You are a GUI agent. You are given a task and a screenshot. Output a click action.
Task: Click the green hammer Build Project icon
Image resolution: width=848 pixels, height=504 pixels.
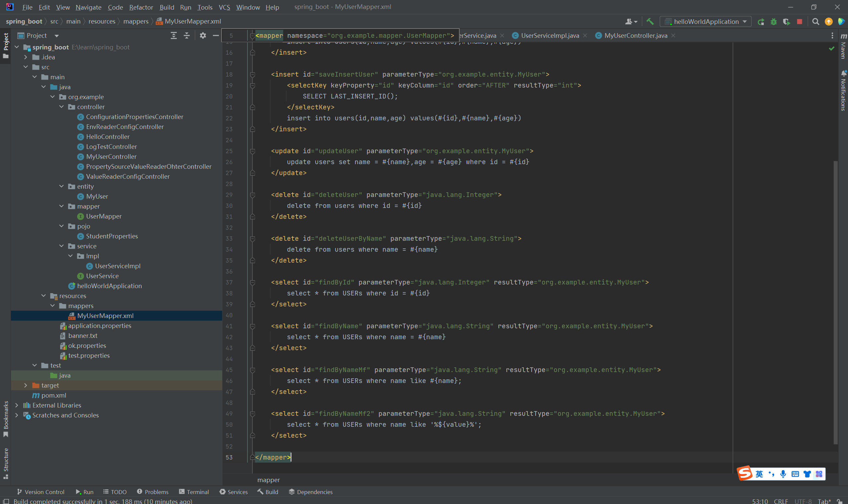point(650,22)
